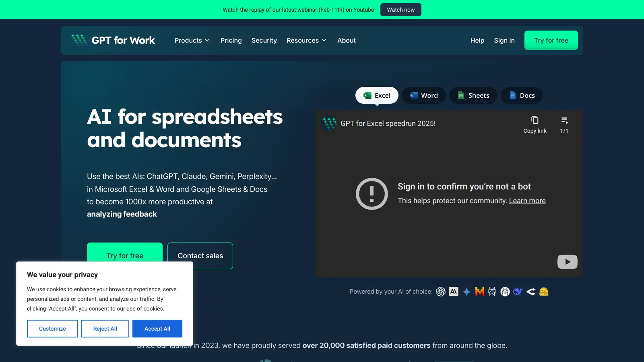
Task: Switch to the Word tab
Action: click(x=423, y=95)
